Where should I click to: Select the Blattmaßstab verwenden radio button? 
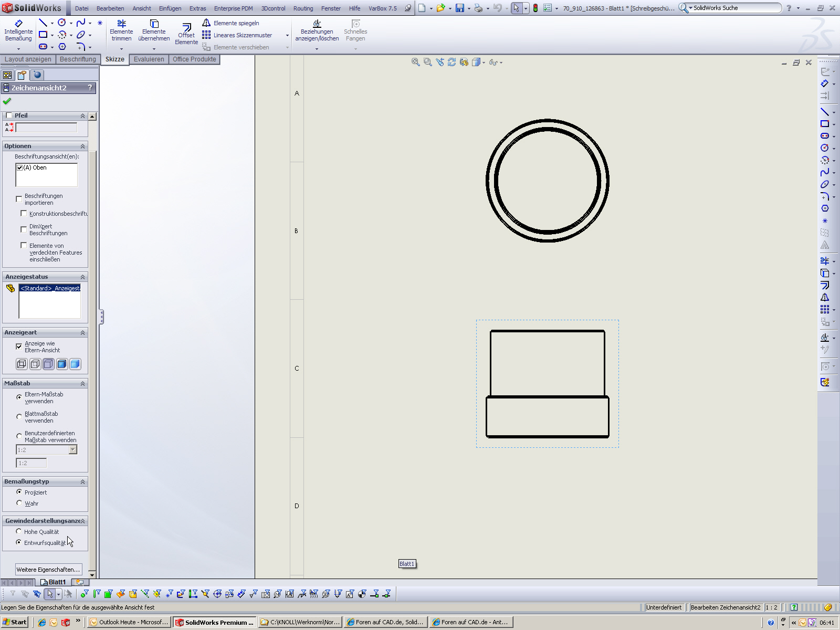(19, 417)
